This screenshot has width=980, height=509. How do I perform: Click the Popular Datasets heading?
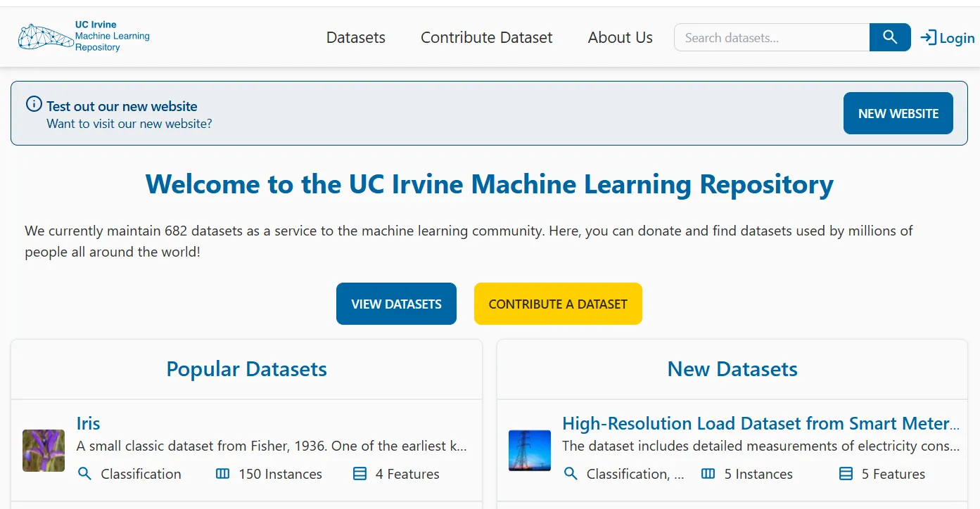246,369
